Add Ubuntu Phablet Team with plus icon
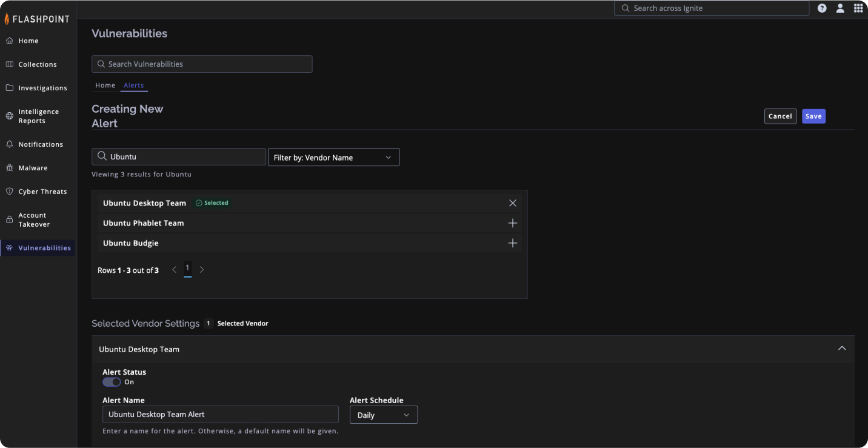This screenshot has height=448, width=868. click(513, 223)
